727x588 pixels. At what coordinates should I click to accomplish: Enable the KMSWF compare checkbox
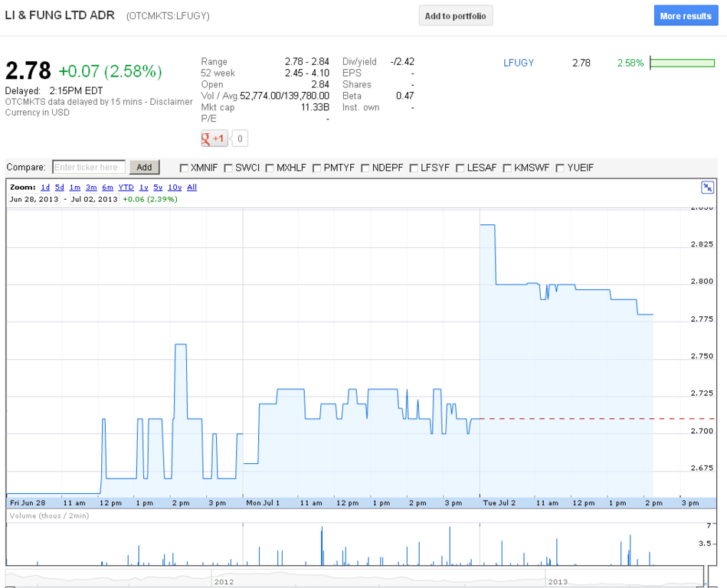(x=507, y=168)
